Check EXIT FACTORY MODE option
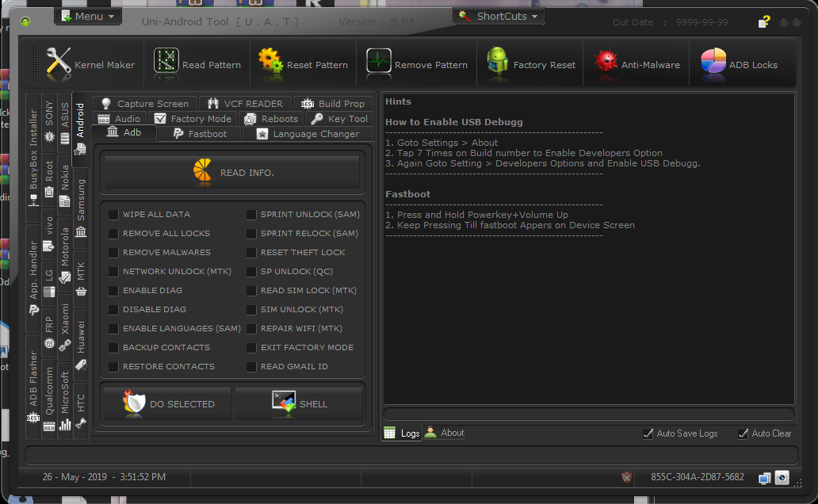Screen dimensions: 818x504 pyautogui.click(x=251, y=347)
